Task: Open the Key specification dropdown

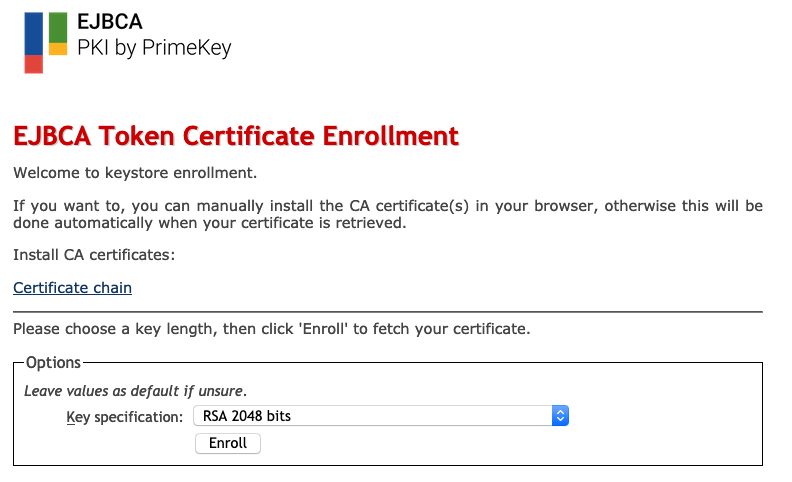Action: pyautogui.click(x=381, y=415)
